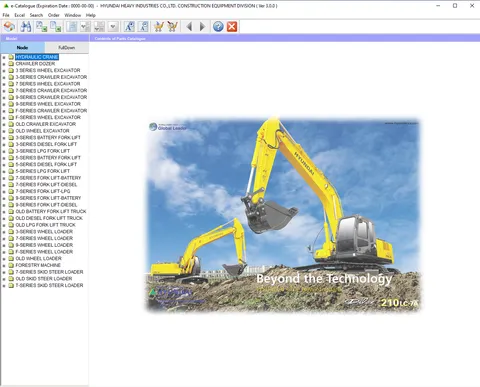
Task: Click the Hyundai excavator splash image
Action: pyautogui.click(x=283, y=215)
